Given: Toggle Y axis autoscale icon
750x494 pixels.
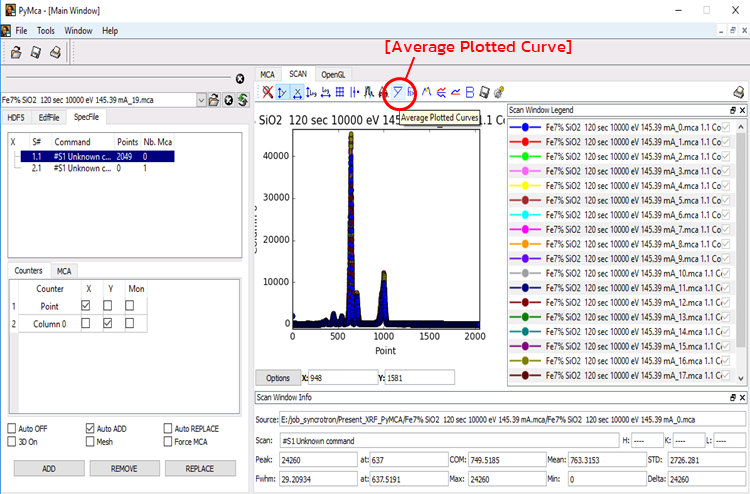Looking at the screenshot, I should [x=282, y=92].
